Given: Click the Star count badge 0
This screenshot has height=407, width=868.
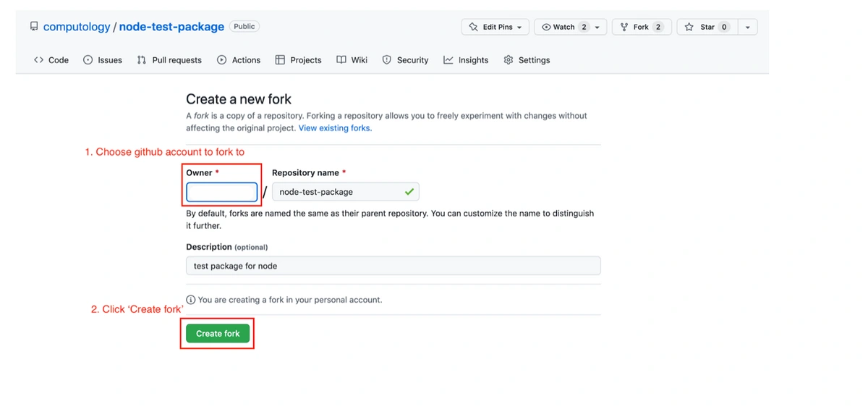Looking at the screenshot, I should pos(724,27).
